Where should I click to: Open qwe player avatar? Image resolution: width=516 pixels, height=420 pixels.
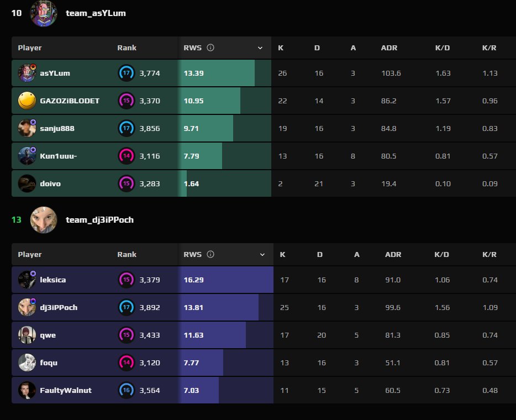coord(27,335)
